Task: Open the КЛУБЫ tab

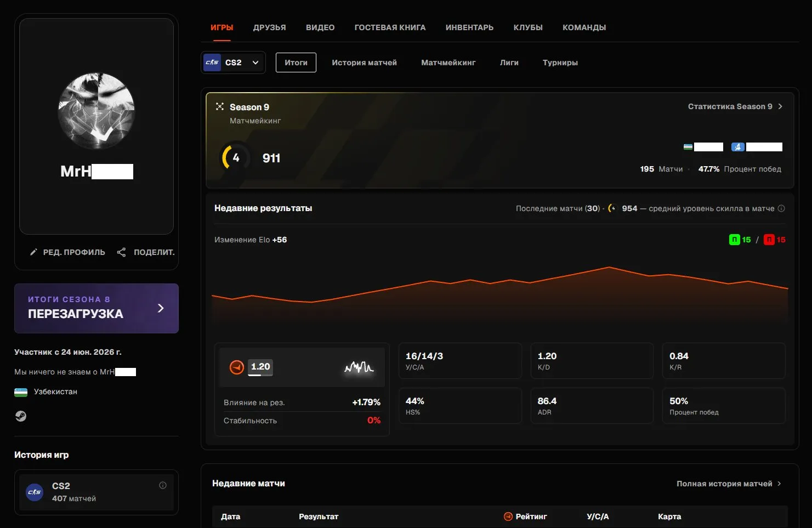Action: pyautogui.click(x=528, y=27)
